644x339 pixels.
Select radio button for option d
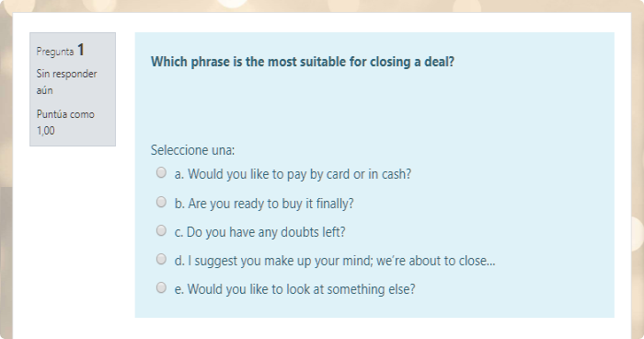coord(161,259)
